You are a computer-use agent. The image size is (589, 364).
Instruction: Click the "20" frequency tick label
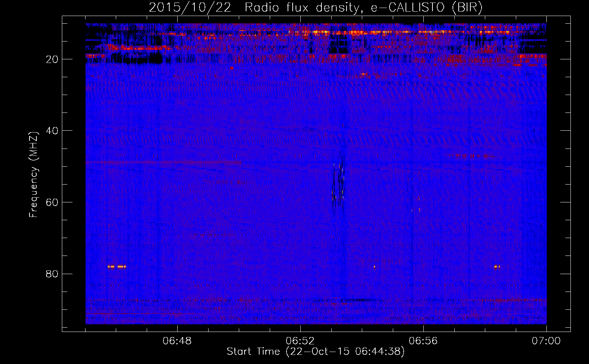click(52, 59)
